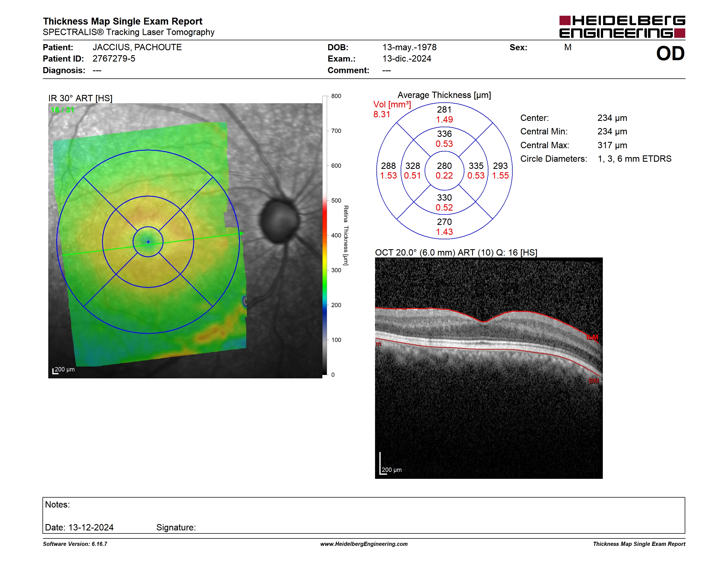This screenshot has height=563, width=728.
Task: Click the '200 µm' scale label in the OCT scan
Action: click(x=392, y=470)
